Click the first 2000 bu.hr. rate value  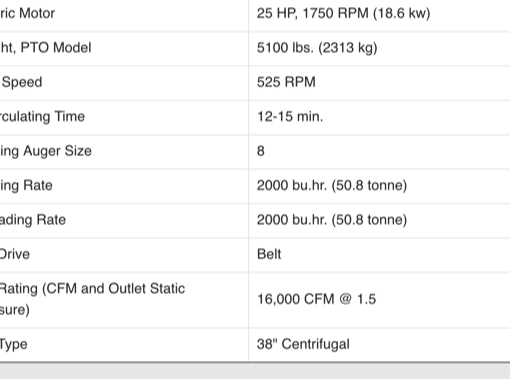pos(332,186)
